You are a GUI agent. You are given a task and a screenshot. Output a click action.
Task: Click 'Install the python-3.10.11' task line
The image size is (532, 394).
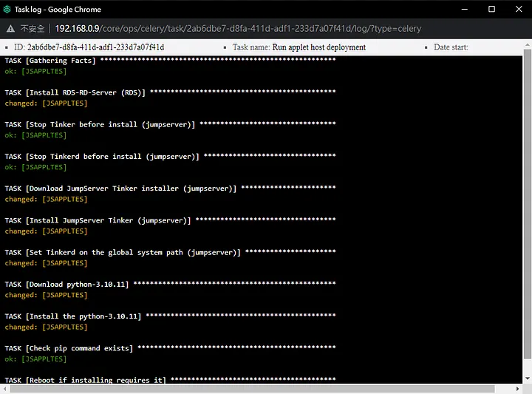(x=170, y=316)
